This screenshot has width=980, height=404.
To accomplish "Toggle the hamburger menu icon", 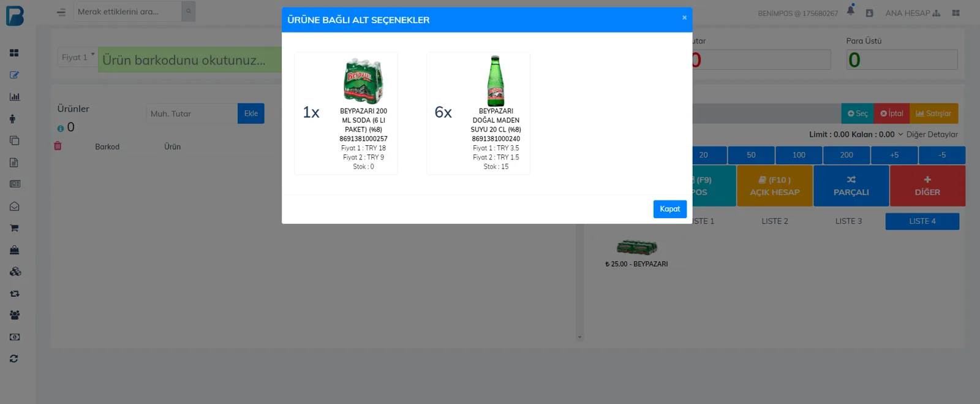I will (61, 12).
